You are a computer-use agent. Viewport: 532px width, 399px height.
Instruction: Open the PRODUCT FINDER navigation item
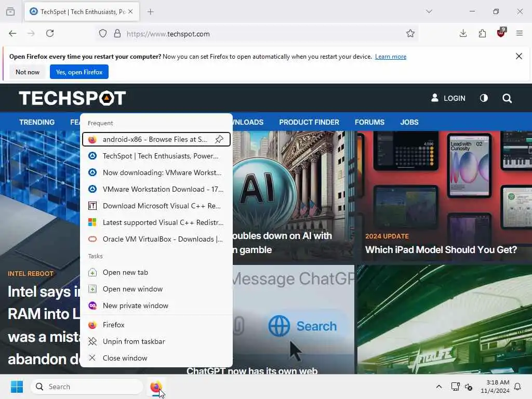(309, 122)
